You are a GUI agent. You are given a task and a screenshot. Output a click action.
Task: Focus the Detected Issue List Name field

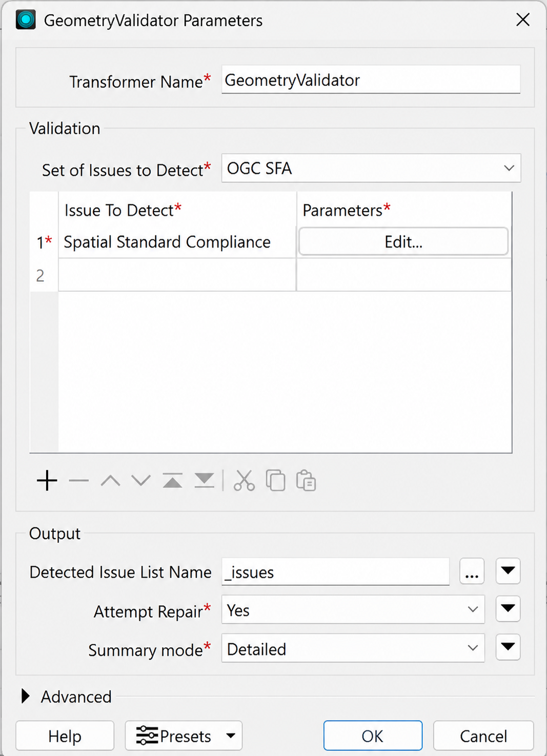pos(335,571)
